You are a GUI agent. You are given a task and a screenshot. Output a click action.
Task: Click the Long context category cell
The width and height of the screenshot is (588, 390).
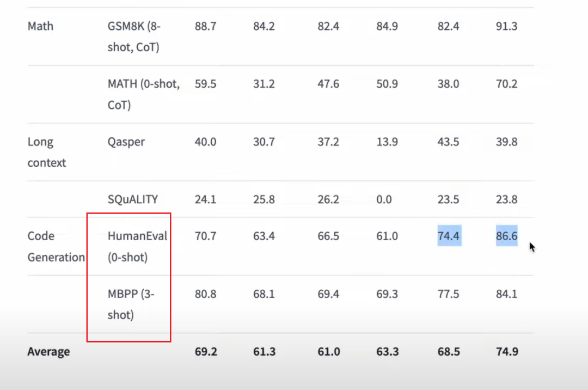[46, 152]
